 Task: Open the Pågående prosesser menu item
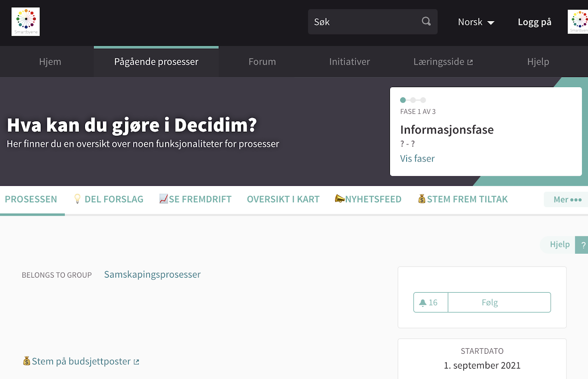point(156,61)
